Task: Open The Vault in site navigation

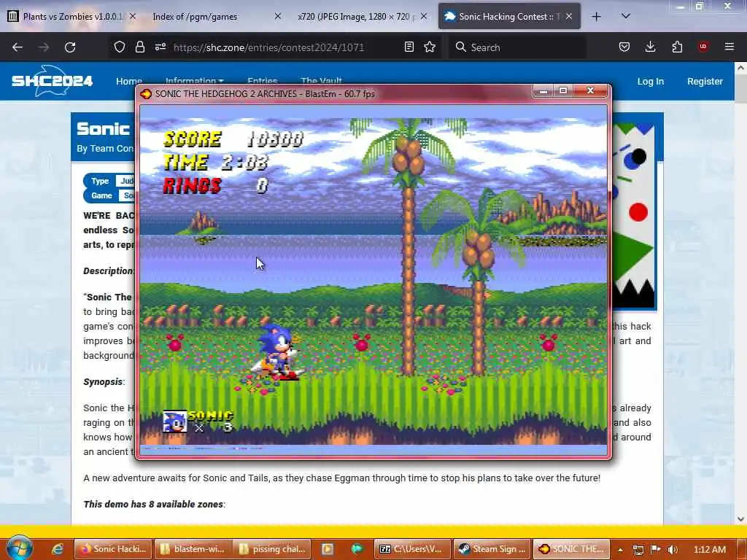Action: click(x=322, y=81)
